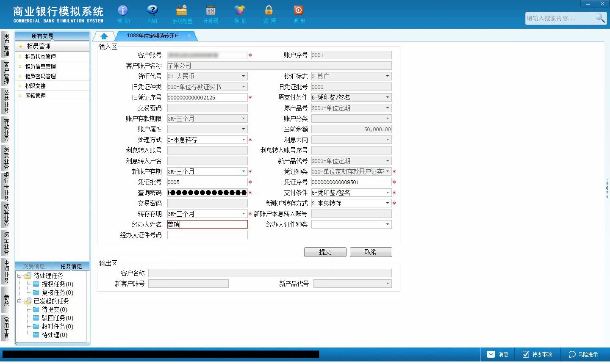Open the 凭证种类 dropdown
Viewport: 610px width, 364px height.
pyautogui.click(x=387, y=171)
